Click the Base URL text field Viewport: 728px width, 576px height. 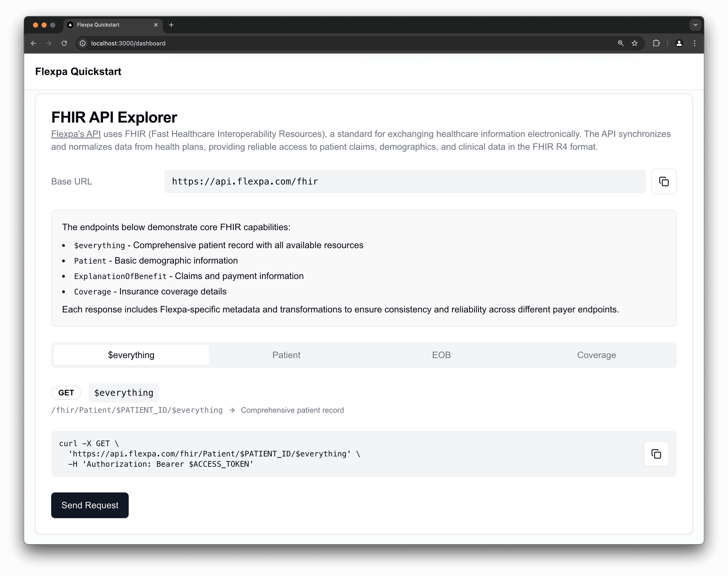click(405, 181)
